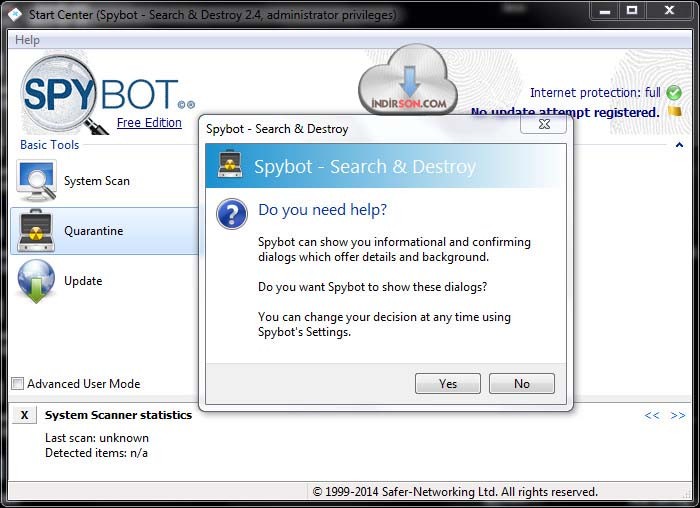Click 'Last scan: unknown' text
The width and height of the screenshot is (700, 508).
(97, 438)
